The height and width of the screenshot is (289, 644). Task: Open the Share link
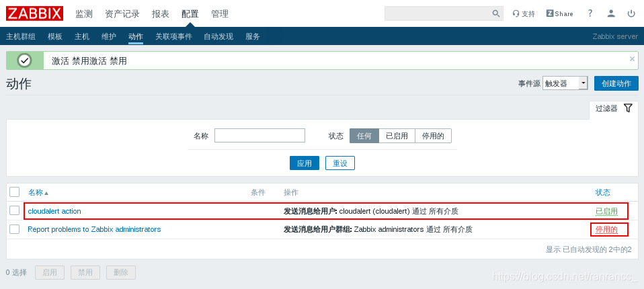pos(559,13)
